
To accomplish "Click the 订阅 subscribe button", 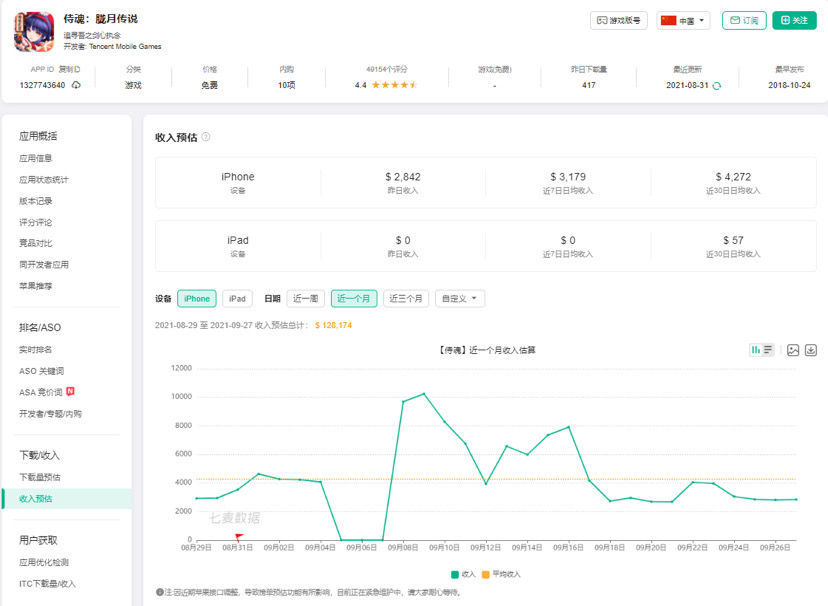I will pos(744,21).
